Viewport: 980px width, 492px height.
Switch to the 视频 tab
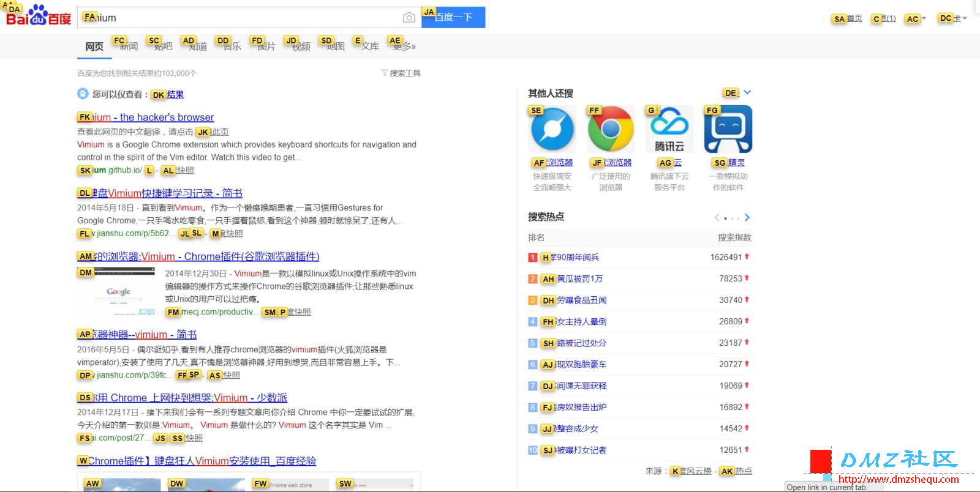pyautogui.click(x=300, y=47)
